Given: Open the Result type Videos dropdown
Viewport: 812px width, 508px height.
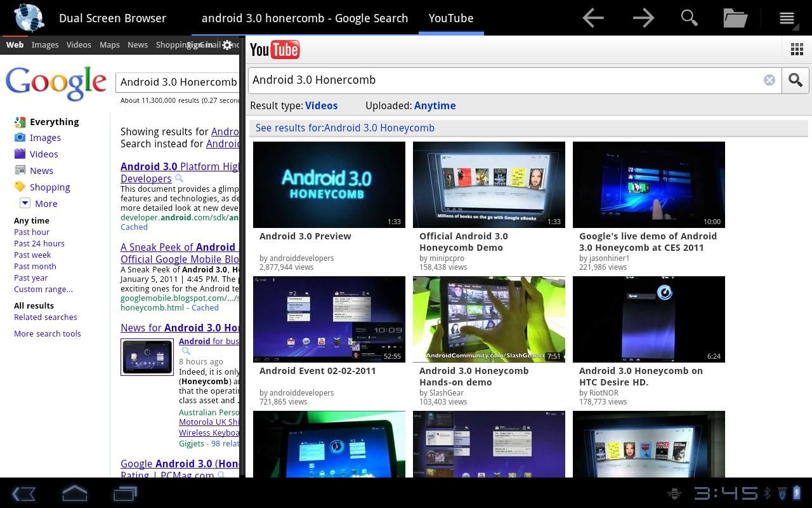Looking at the screenshot, I should pyautogui.click(x=321, y=105).
